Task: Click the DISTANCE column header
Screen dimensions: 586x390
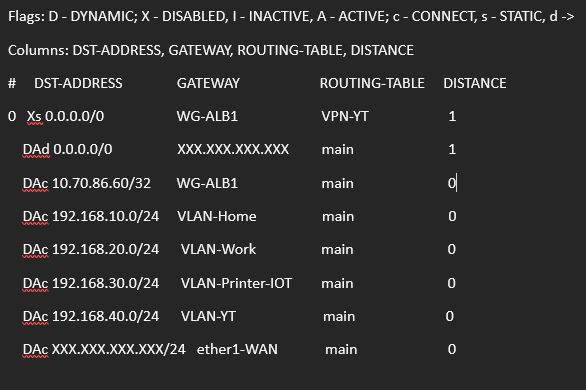Action: [475, 83]
